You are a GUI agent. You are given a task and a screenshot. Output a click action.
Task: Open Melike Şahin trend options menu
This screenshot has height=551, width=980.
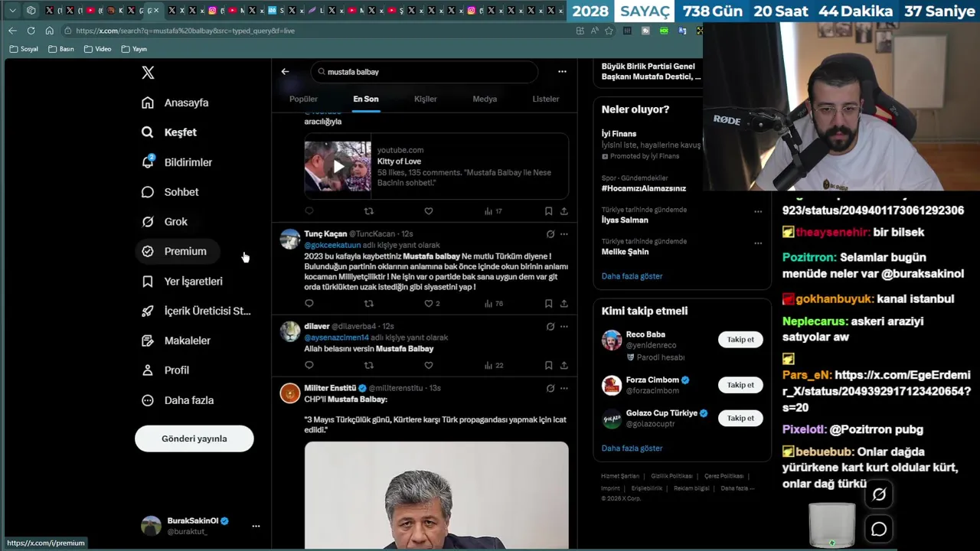[758, 243]
